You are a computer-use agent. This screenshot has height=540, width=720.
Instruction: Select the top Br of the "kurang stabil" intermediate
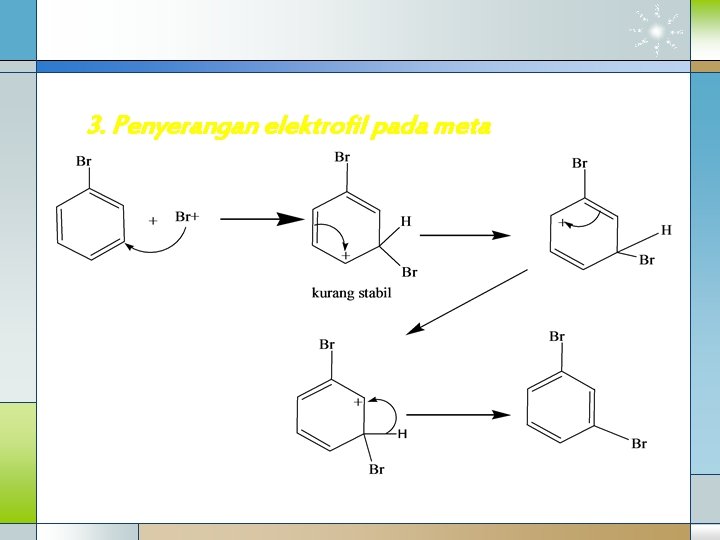(x=342, y=157)
